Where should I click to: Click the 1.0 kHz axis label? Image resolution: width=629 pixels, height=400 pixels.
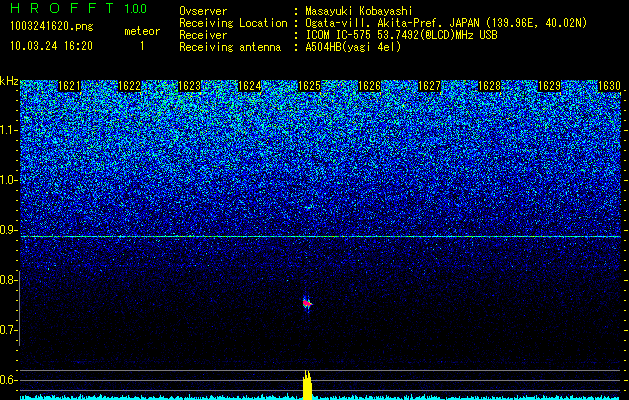[x=8, y=180]
